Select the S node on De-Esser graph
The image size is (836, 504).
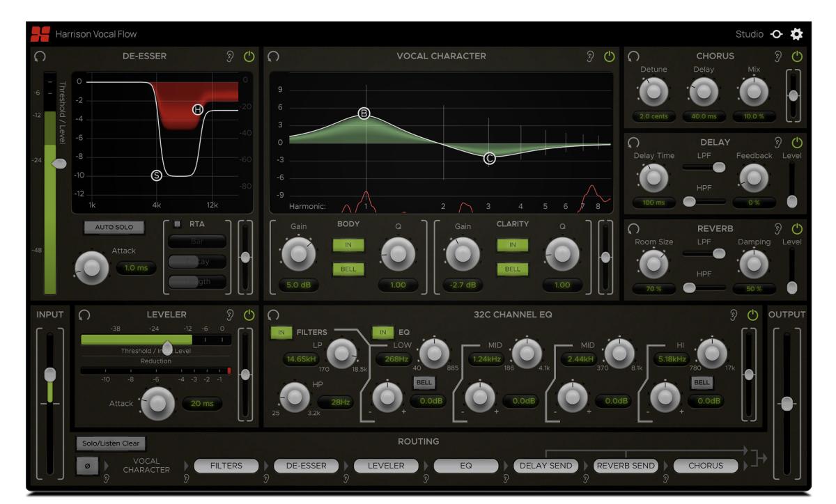[x=157, y=175]
